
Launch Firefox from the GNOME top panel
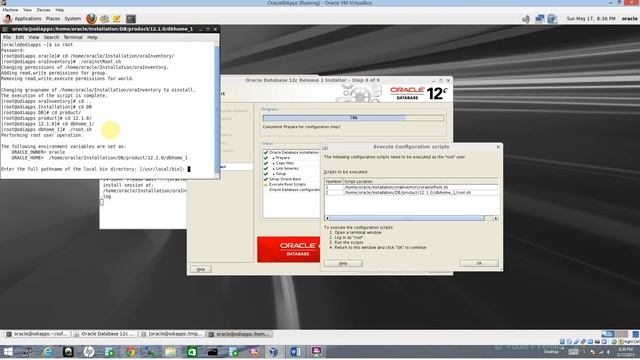[91, 19]
